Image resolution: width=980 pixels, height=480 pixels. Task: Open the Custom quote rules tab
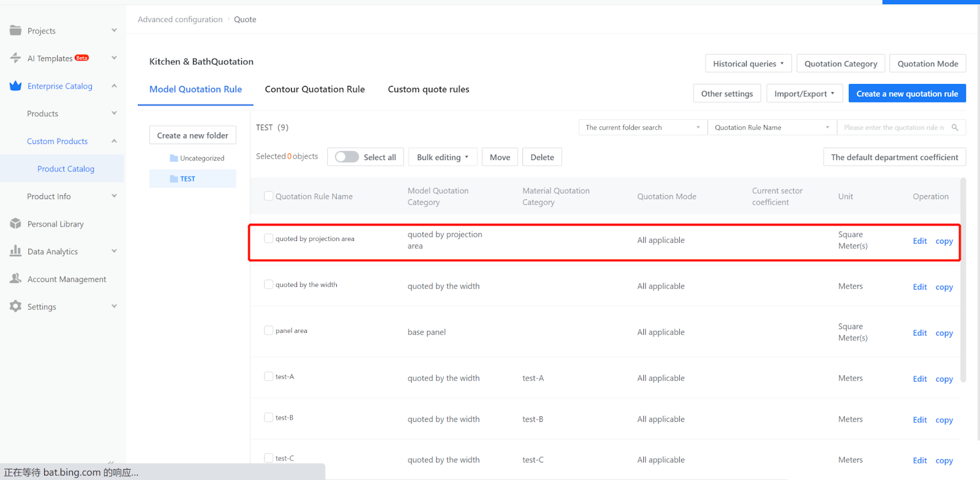(x=428, y=90)
